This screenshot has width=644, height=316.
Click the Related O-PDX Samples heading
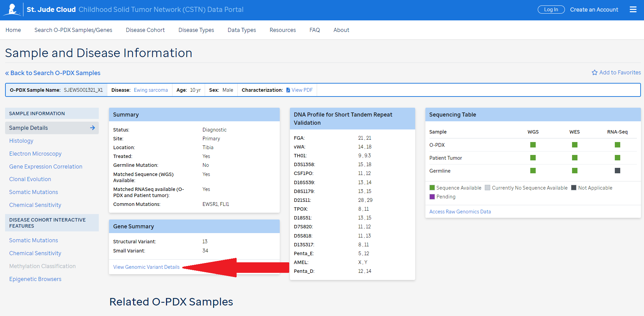(171, 302)
